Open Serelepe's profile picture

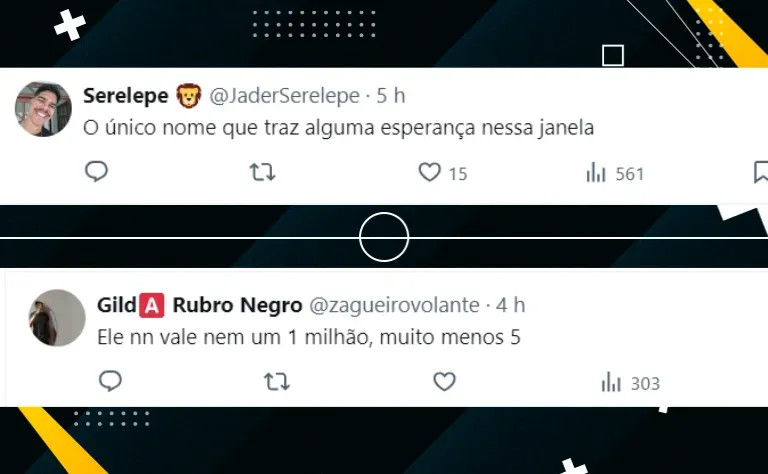coord(43,109)
